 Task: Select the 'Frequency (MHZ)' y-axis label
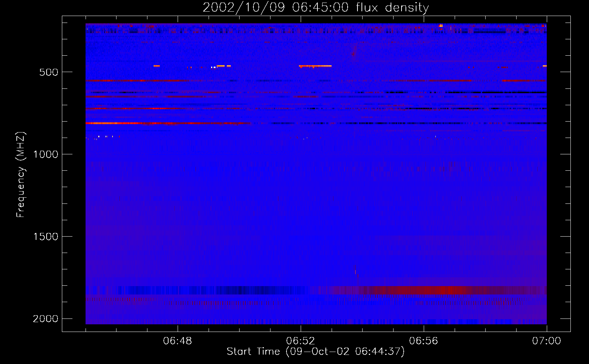(21, 175)
